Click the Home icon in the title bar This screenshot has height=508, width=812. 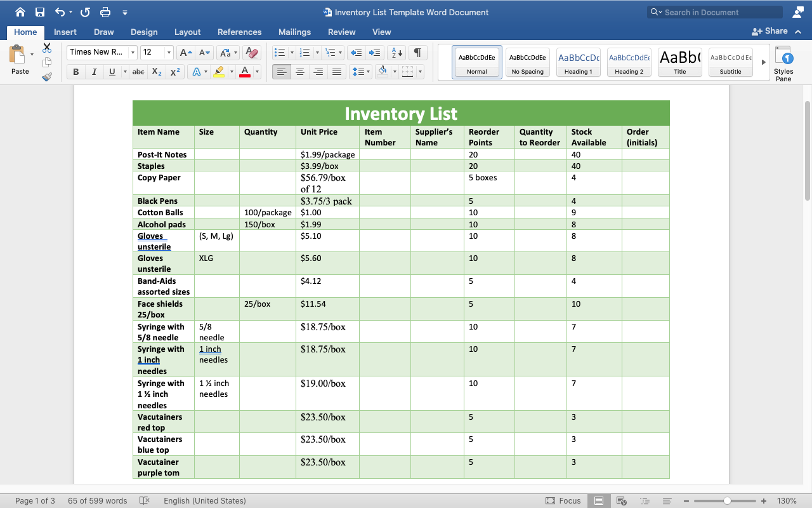point(20,12)
